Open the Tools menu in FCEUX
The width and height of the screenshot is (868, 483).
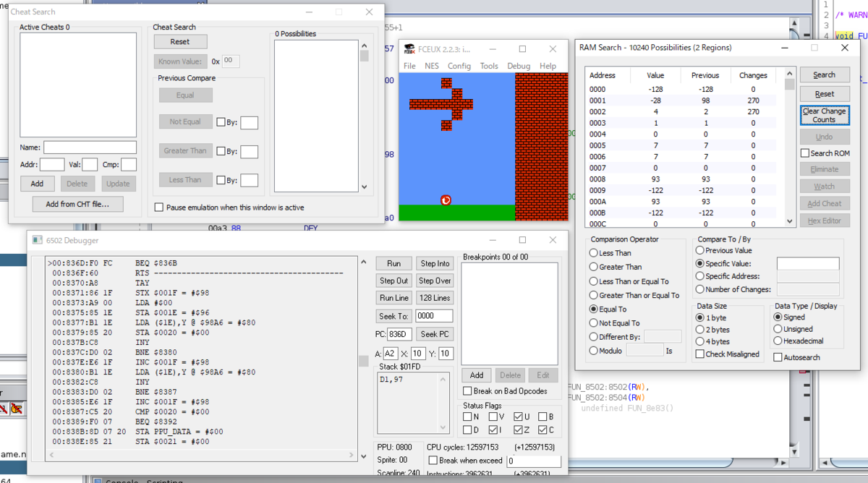(489, 66)
